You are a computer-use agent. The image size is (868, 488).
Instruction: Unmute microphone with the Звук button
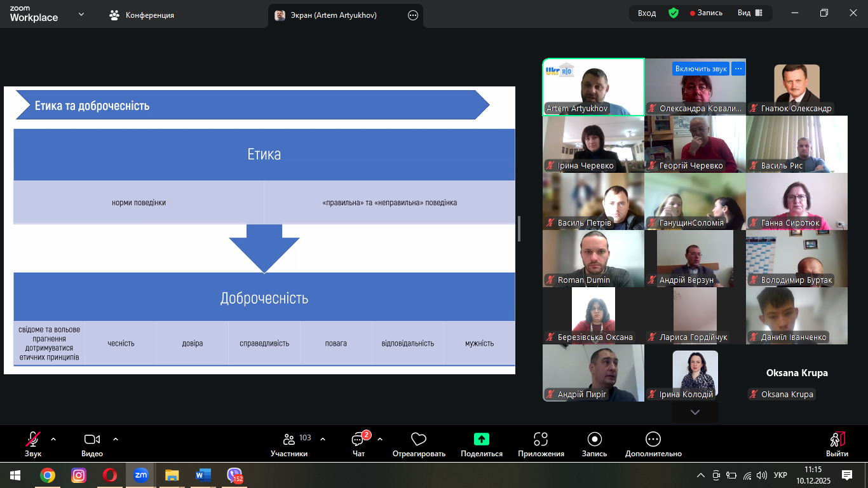[33, 439]
